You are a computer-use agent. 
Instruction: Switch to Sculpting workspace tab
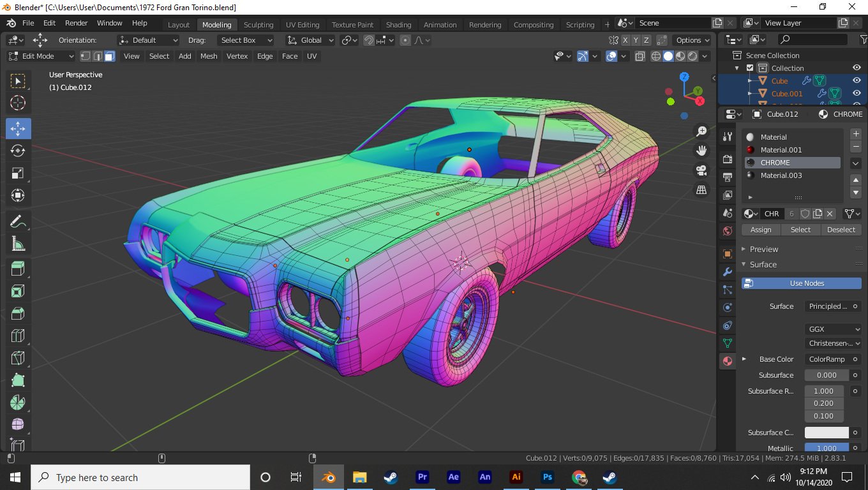(x=258, y=25)
